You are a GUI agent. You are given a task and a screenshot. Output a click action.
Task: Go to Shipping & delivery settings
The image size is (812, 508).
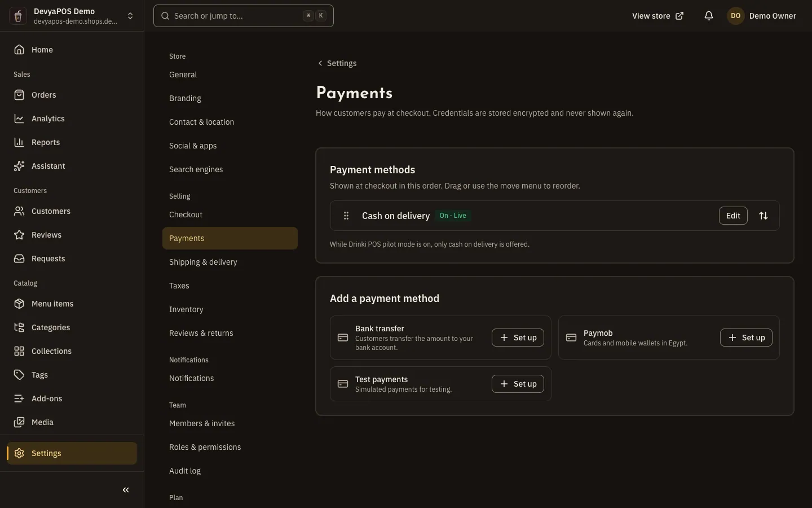230,262
